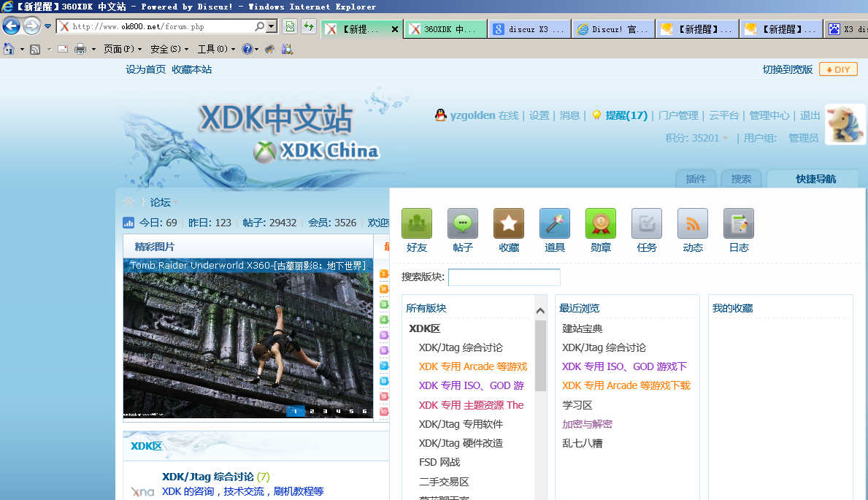Switch to the discuz X3 browser tab
Viewport: 868px width, 500px height.
(530, 28)
